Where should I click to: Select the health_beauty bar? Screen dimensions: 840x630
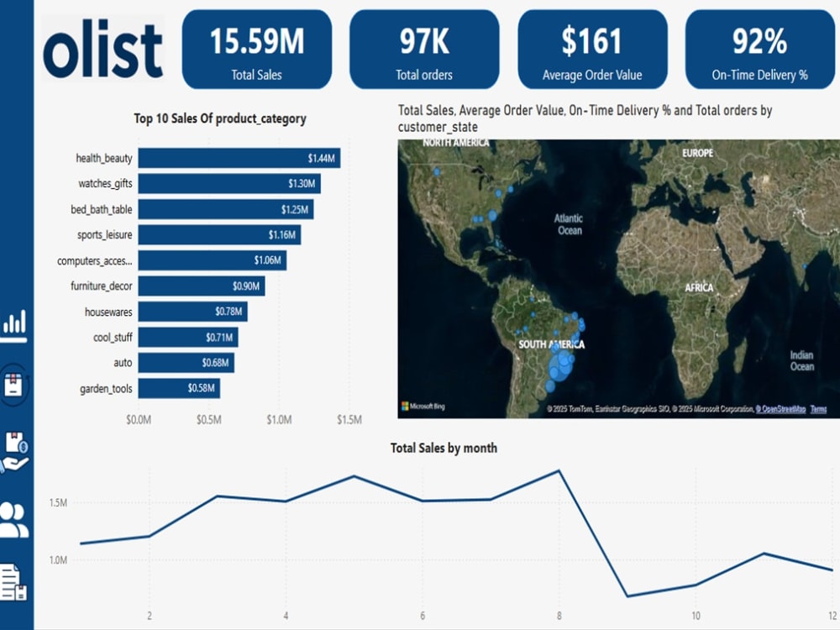click(x=239, y=158)
